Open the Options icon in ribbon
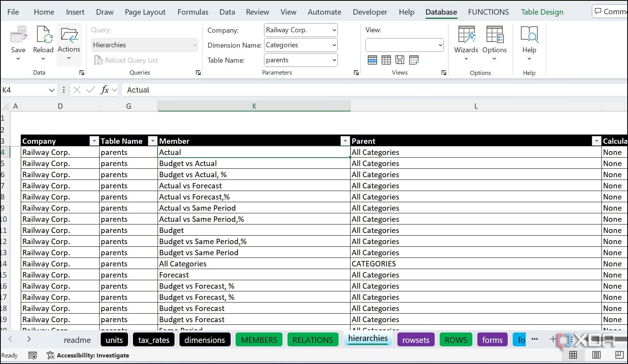Image resolution: width=628 pixels, height=364 pixels. point(494,35)
